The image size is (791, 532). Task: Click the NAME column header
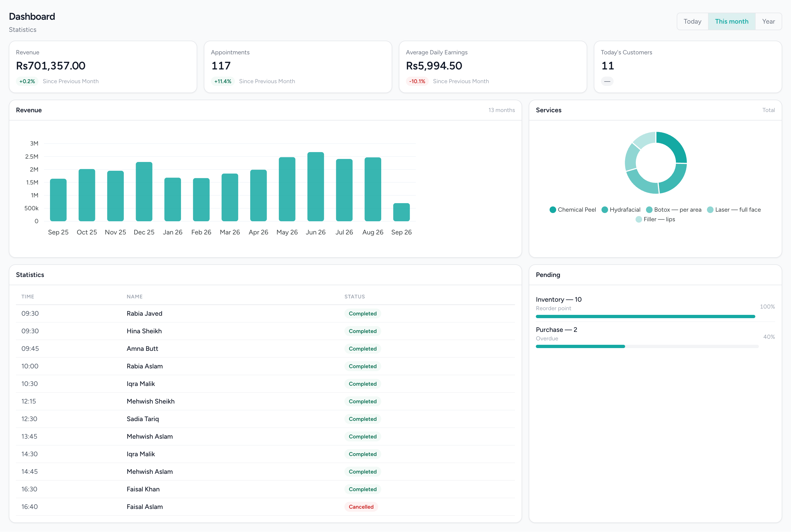coord(134,296)
